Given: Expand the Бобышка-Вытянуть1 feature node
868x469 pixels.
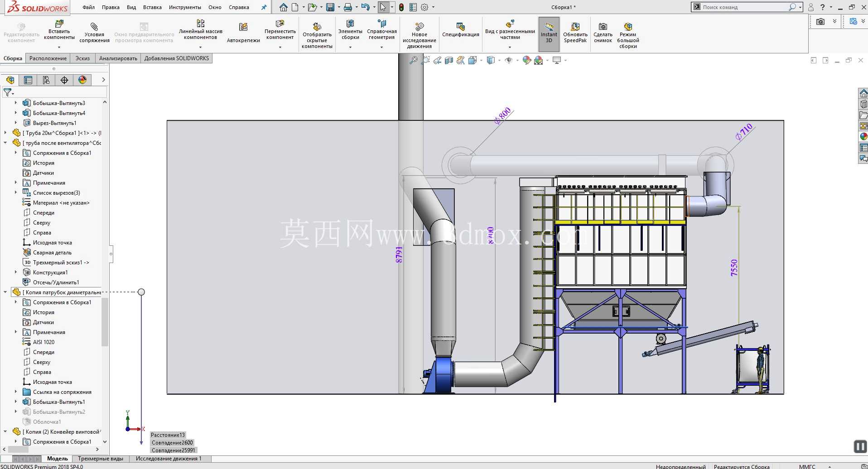Looking at the screenshot, I should 16,402.
